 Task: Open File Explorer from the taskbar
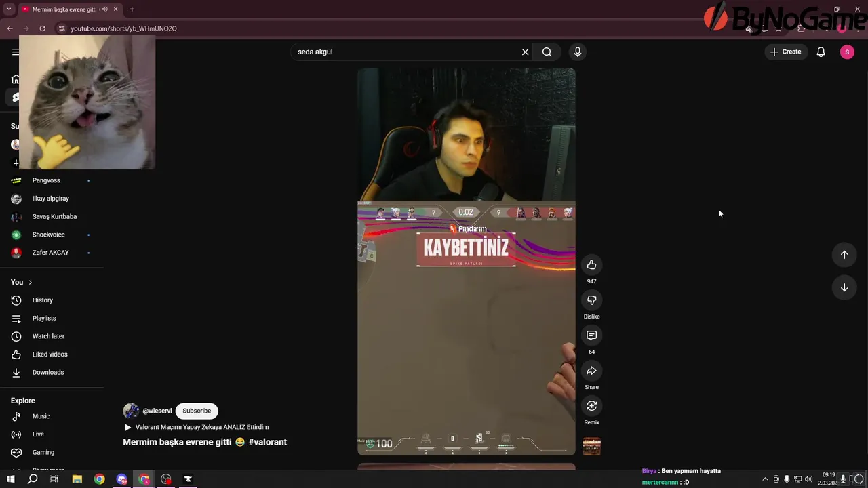coord(77,479)
